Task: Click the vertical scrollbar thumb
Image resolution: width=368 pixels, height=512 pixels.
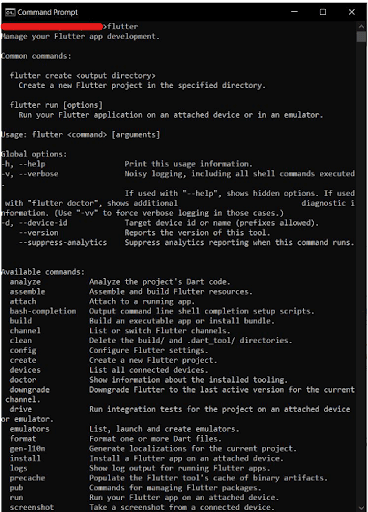Action: [361, 37]
